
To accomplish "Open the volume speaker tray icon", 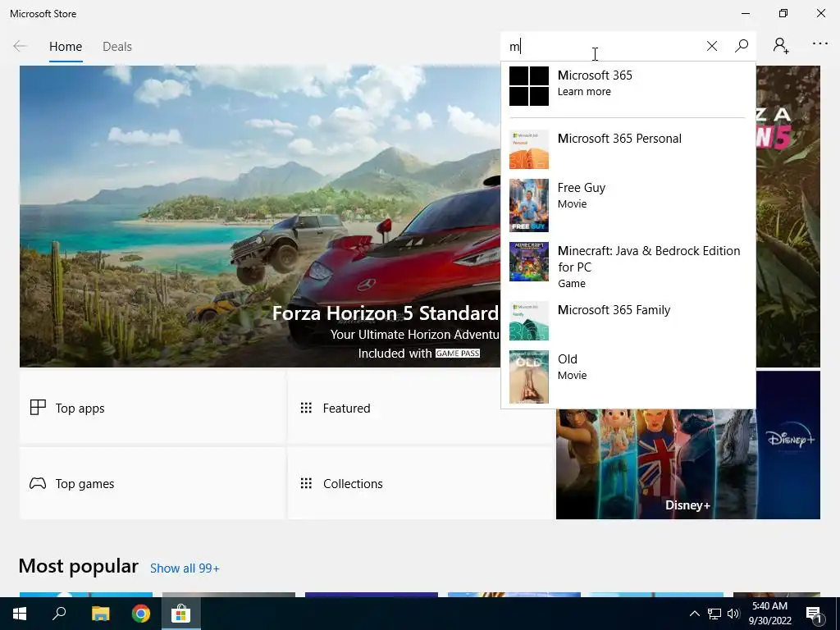I will pyautogui.click(x=733, y=614).
